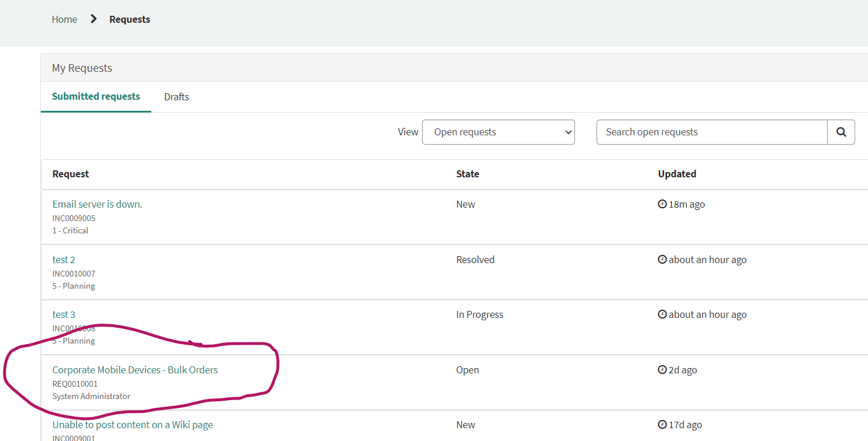Open the test 2 request

pos(64,260)
